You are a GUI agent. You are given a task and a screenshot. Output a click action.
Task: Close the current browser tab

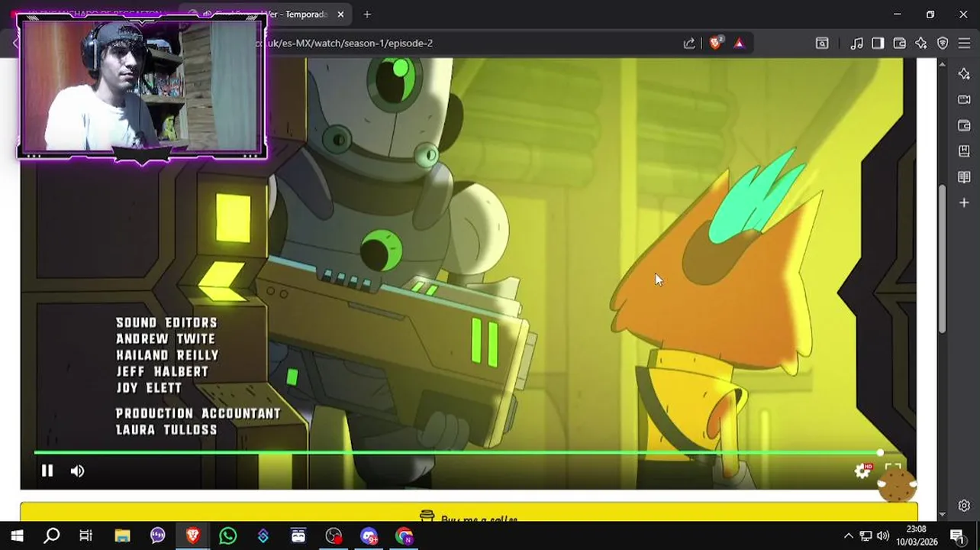(x=340, y=15)
